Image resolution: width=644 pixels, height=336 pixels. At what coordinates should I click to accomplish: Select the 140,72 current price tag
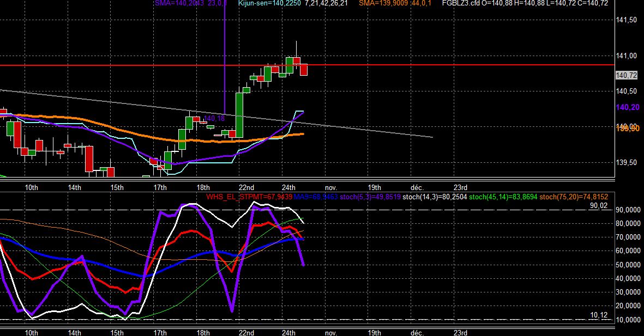click(x=627, y=75)
